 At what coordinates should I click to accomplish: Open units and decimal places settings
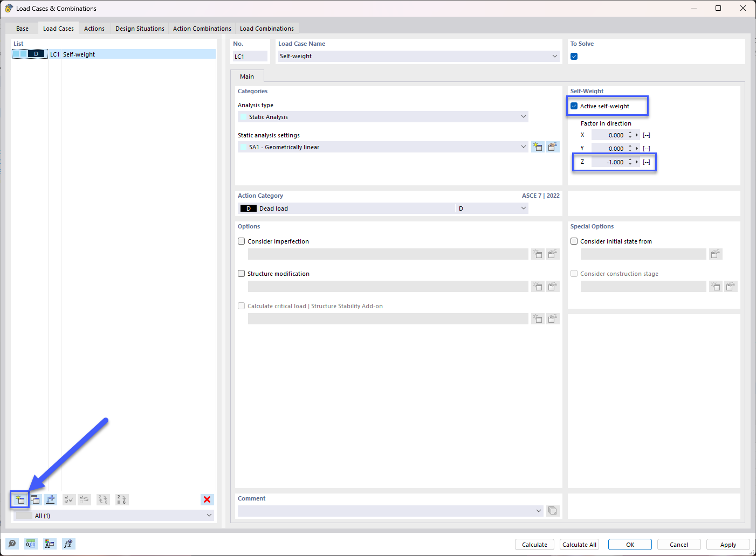pyautogui.click(x=31, y=544)
